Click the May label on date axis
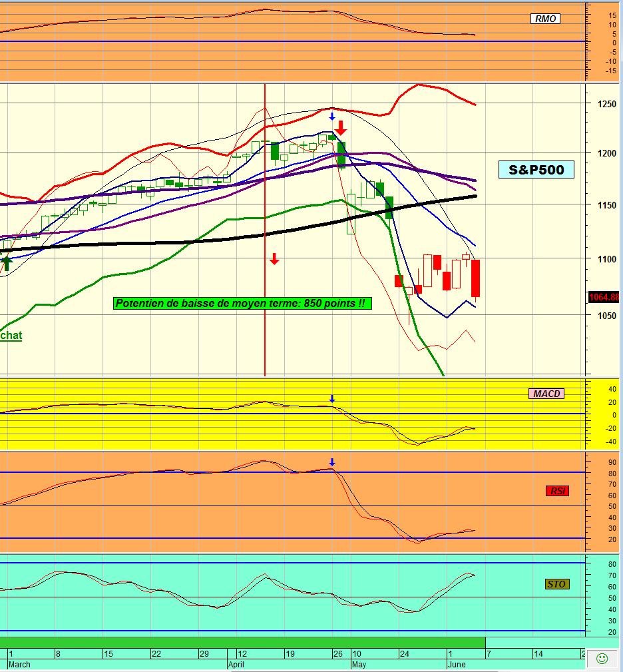The image size is (623, 672). tap(359, 665)
